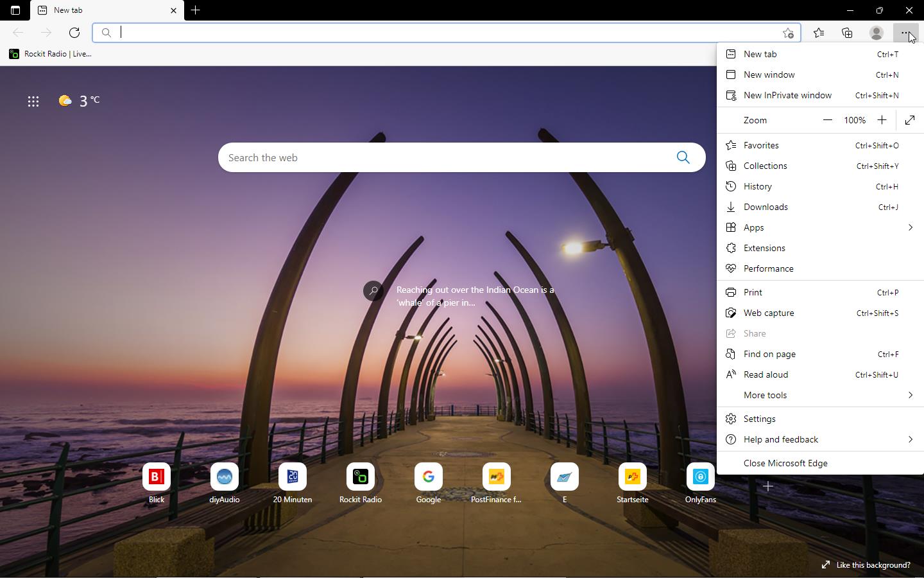Screen dimensions: 924x578
Task: View the weather 3 °C widget
Action: [x=80, y=101]
